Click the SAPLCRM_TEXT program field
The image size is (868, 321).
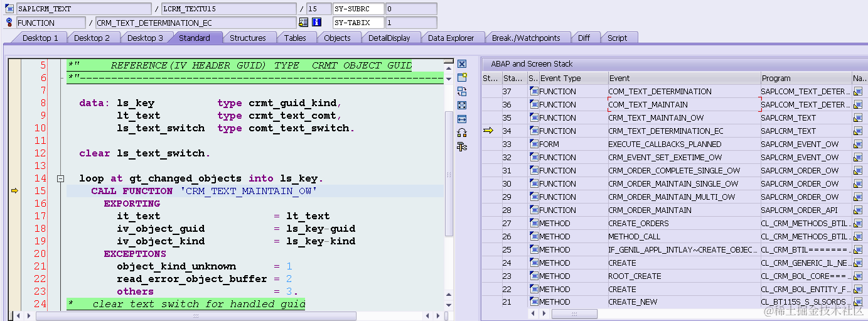[x=84, y=9]
